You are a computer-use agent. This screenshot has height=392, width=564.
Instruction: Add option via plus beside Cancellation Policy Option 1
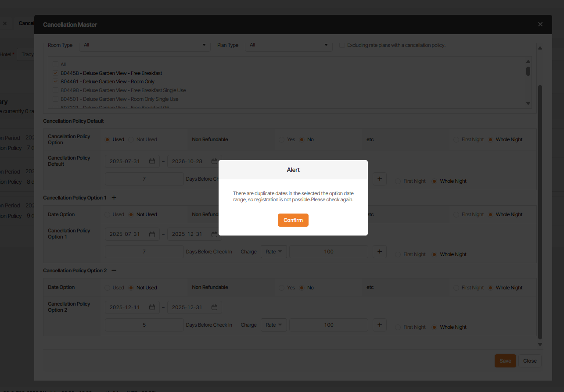pyautogui.click(x=114, y=198)
